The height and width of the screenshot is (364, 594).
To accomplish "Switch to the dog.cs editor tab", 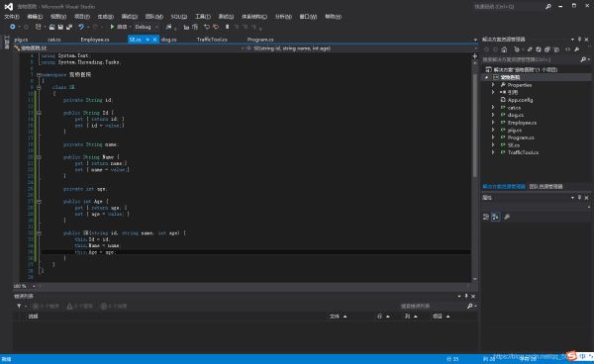I will tap(169, 40).
